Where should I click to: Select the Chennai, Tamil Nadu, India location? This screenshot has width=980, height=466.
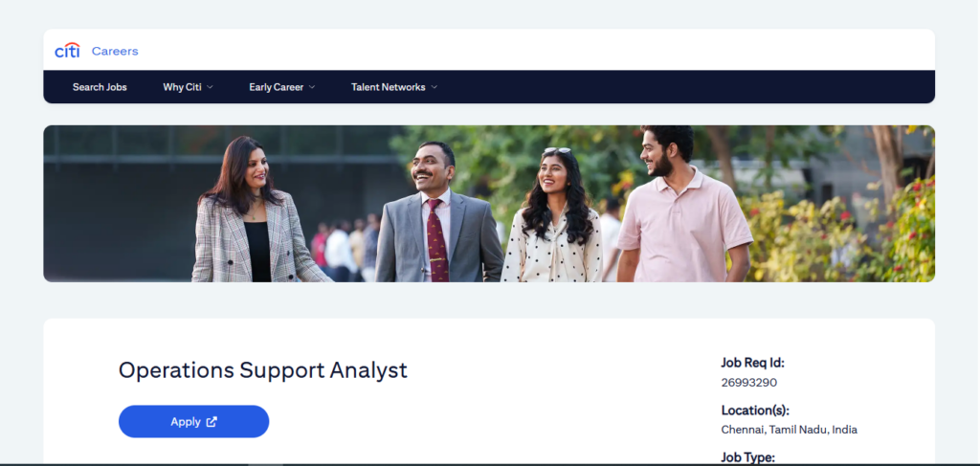point(789,430)
